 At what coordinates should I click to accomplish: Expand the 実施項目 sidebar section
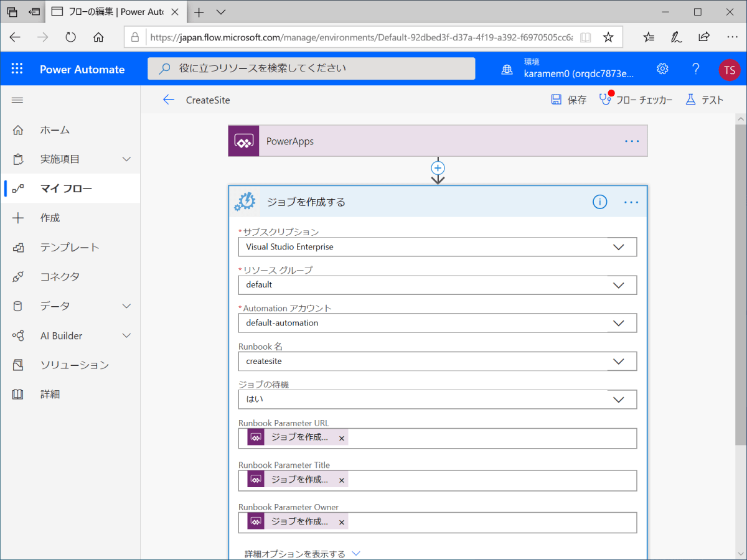[126, 159]
